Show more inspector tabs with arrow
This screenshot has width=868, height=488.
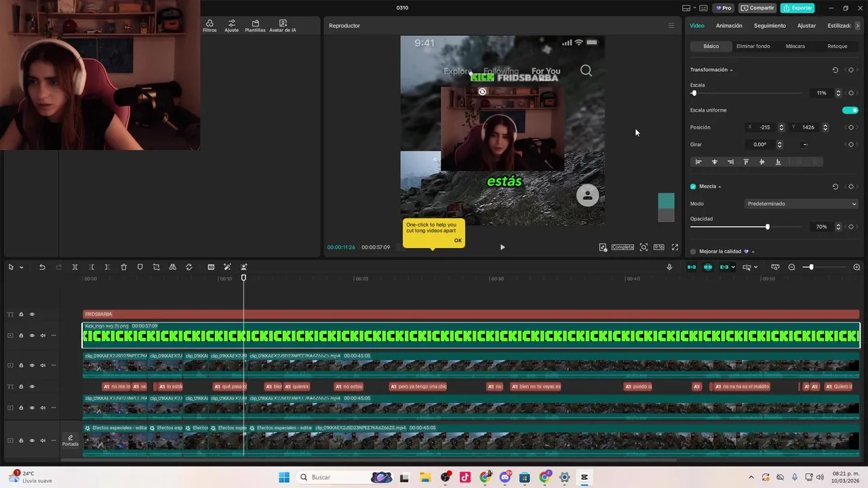click(858, 26)
